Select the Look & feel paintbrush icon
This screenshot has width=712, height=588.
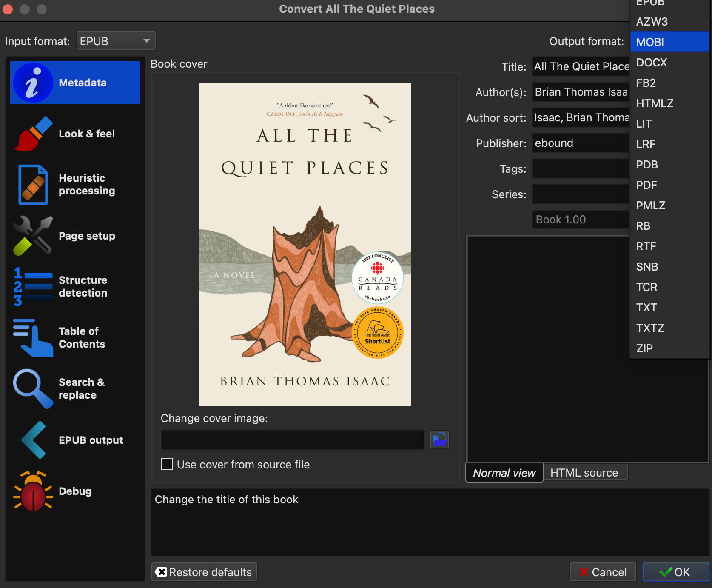pyautogui.click(x=33, y=134)
